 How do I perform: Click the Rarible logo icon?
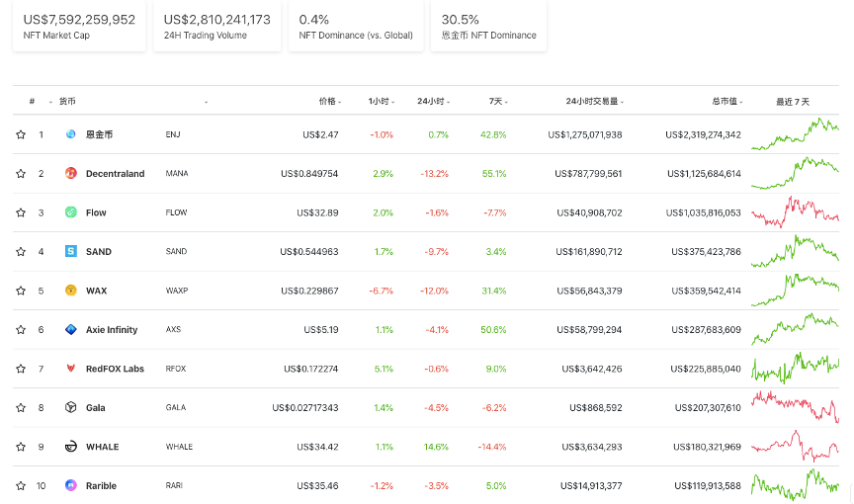click(x=71, y=485)
